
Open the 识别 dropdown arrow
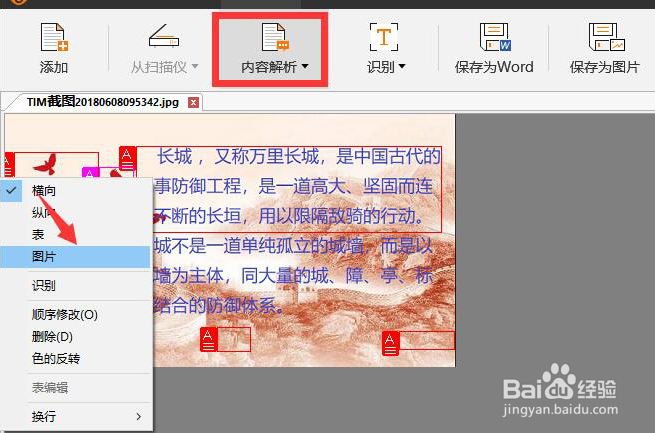(x=402, y=66)
